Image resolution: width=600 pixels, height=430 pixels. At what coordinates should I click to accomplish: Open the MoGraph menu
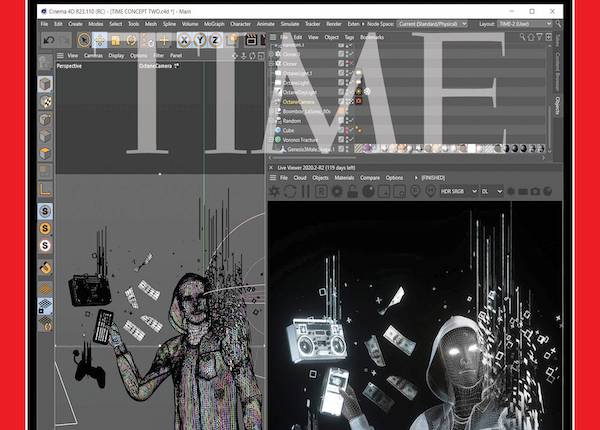point(216,23)
